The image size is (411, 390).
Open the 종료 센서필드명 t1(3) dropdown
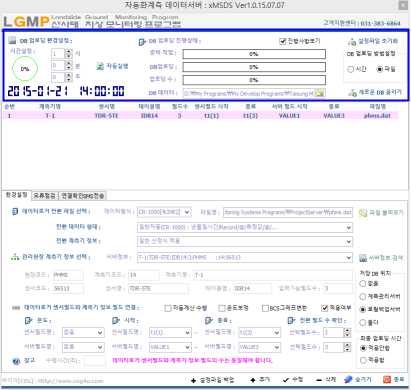pyautogui.click(x=260, y=332)
